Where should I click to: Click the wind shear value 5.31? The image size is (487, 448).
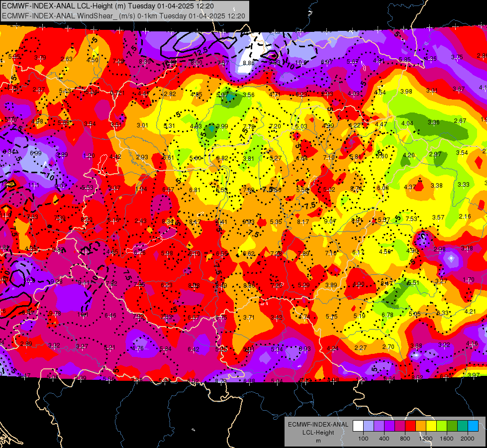point(169,126)
